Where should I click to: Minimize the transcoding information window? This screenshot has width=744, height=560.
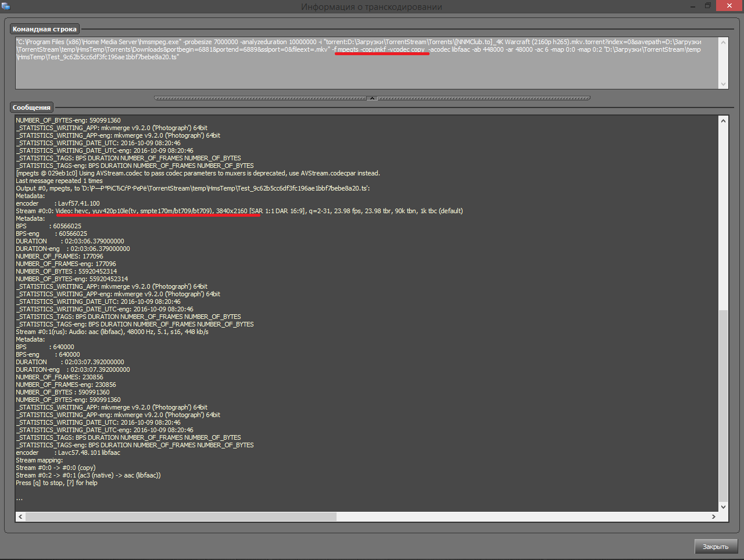(693, 6)
